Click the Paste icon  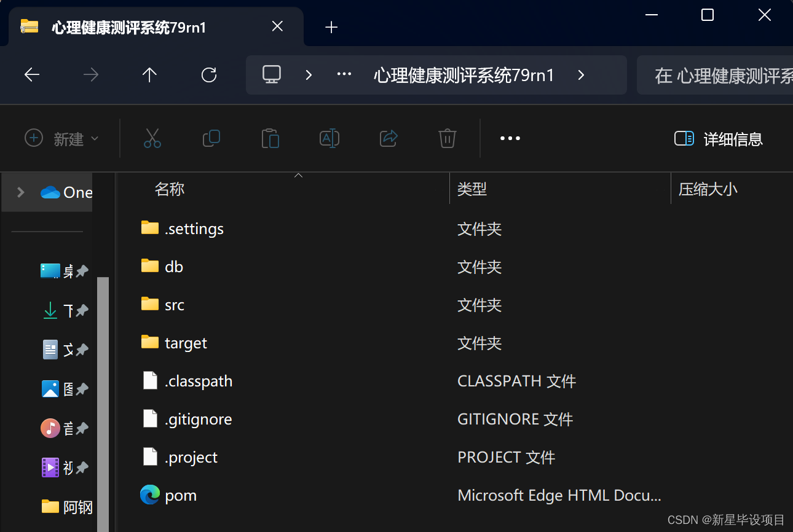tap(270, 138)
